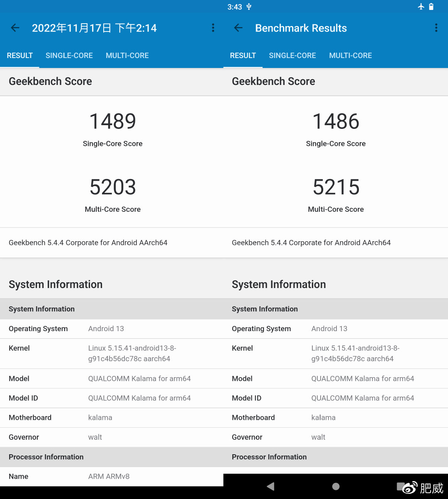Switch to MULTI-CORE tab in left panel
Screen dimensions: 448x499
point(127,56)
